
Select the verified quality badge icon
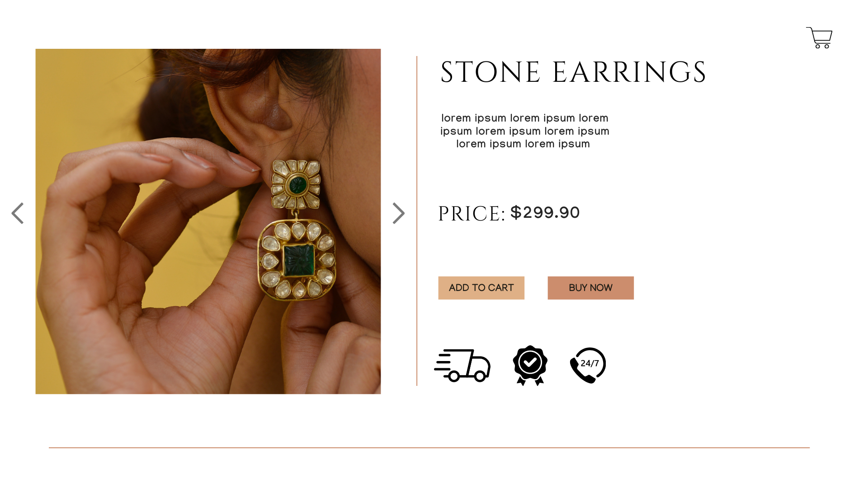pos(530,365)
